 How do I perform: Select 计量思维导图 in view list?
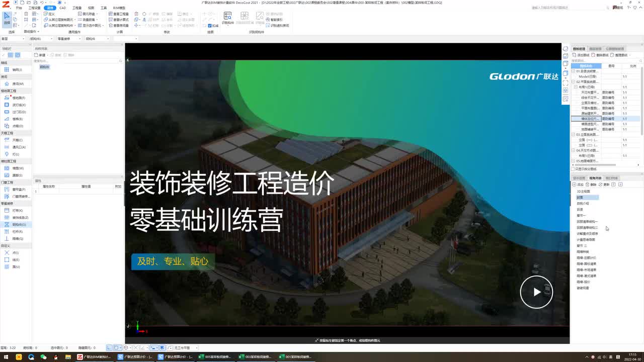point(586,240)
